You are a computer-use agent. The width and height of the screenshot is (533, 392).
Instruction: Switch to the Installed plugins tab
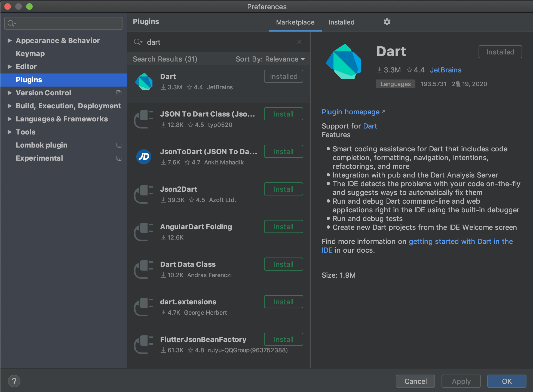[x=341, y=22]
